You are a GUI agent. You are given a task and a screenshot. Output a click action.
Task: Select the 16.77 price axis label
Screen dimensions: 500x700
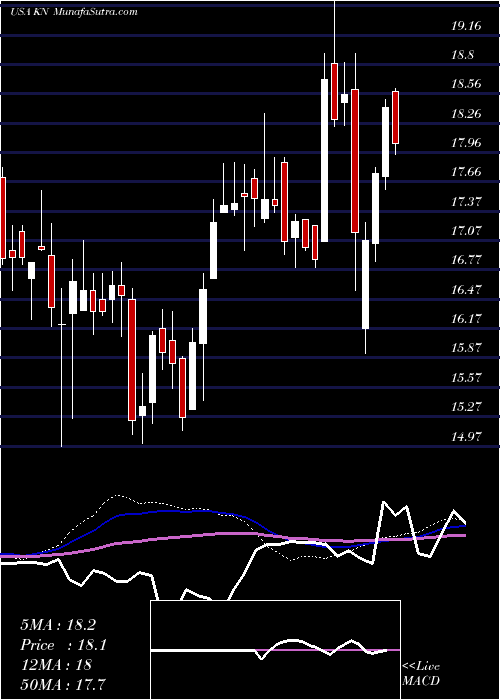coord(466,260)
